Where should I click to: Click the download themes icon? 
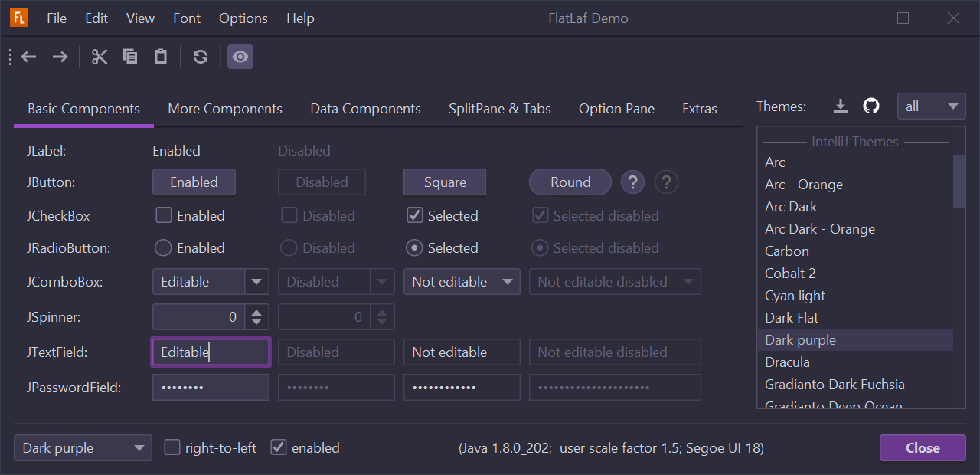coord(841,106)
